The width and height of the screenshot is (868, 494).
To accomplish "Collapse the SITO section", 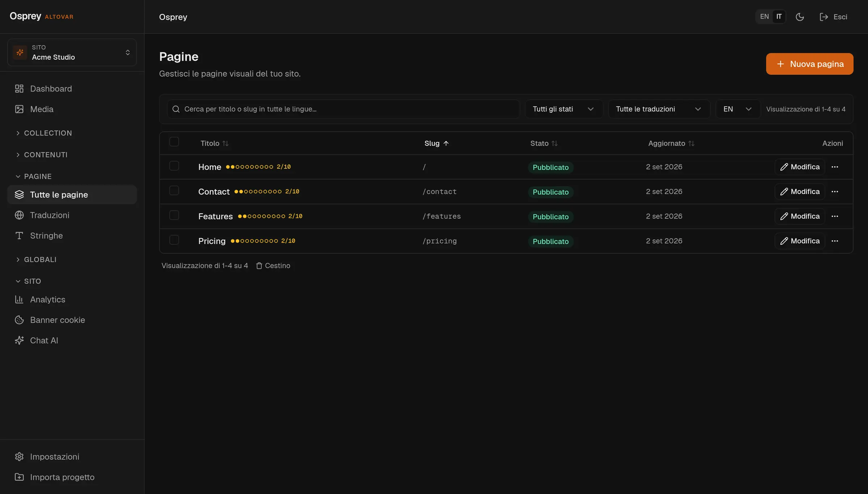I will [28, 281].
